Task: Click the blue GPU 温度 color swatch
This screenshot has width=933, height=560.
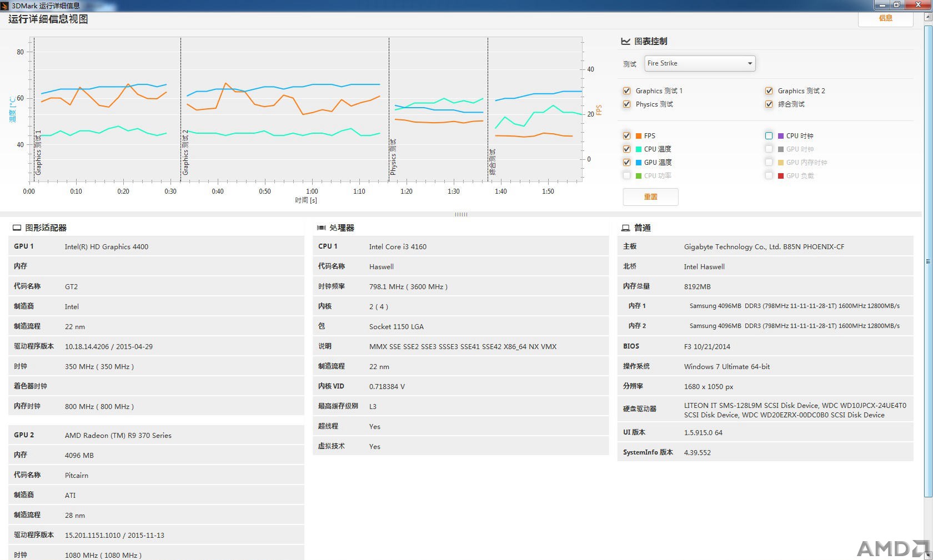Action: [x=639, y=163]
